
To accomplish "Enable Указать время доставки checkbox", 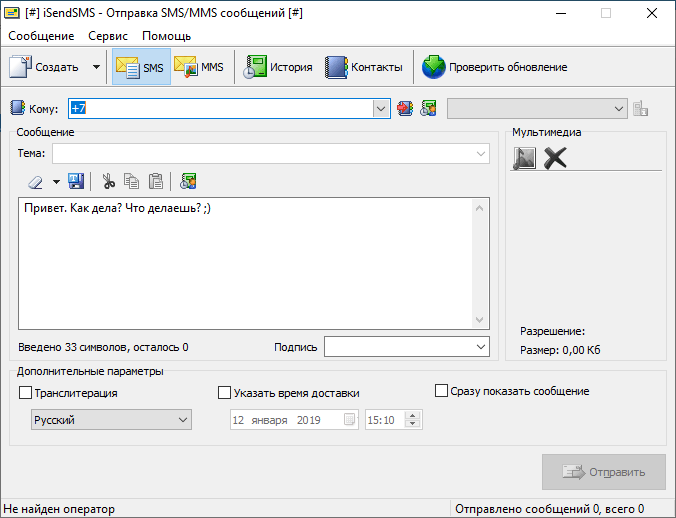I will click(x=224, y=393).
